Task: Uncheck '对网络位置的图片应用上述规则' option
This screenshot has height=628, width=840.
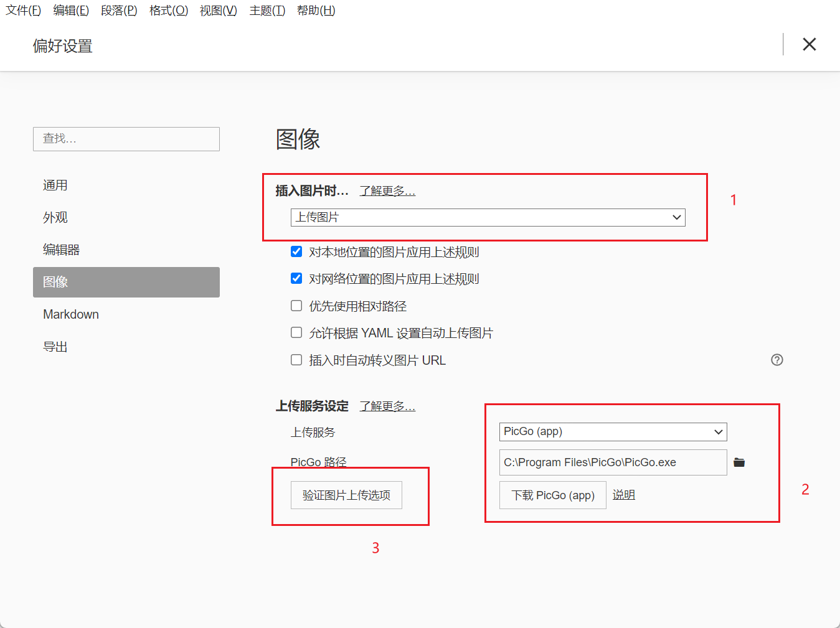Action: coord(296,278)
